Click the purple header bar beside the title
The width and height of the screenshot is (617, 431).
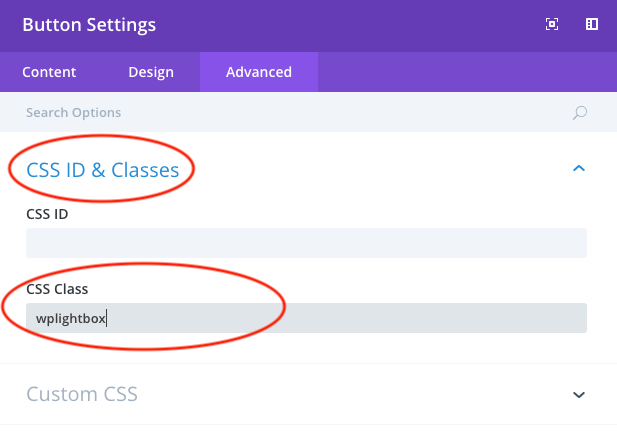[350, 24]
